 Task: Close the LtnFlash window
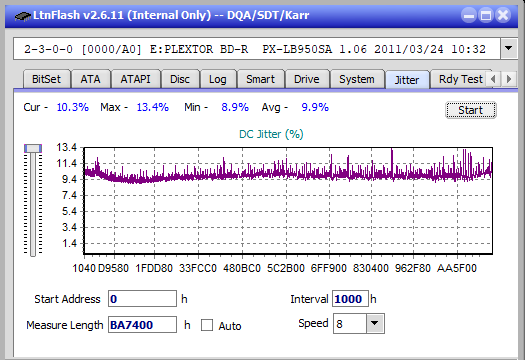pyautogui.click(x=503, y=15)
